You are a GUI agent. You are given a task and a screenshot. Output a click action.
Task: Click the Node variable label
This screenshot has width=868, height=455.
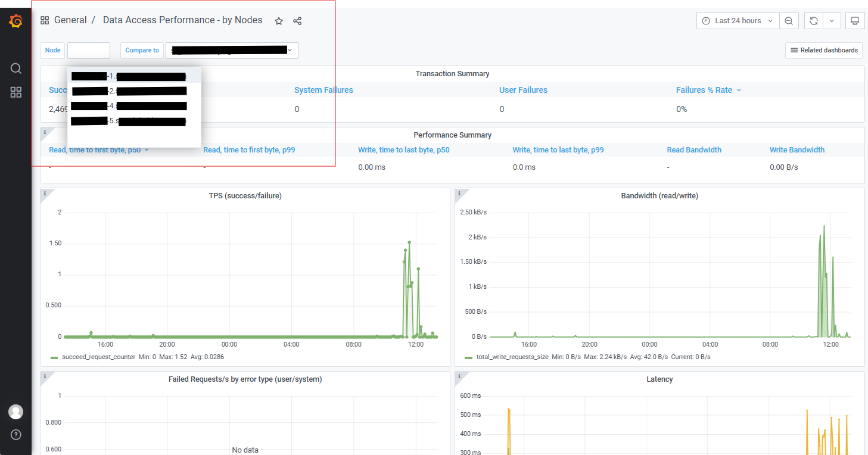pyautogui.click(x=52, y=50)
